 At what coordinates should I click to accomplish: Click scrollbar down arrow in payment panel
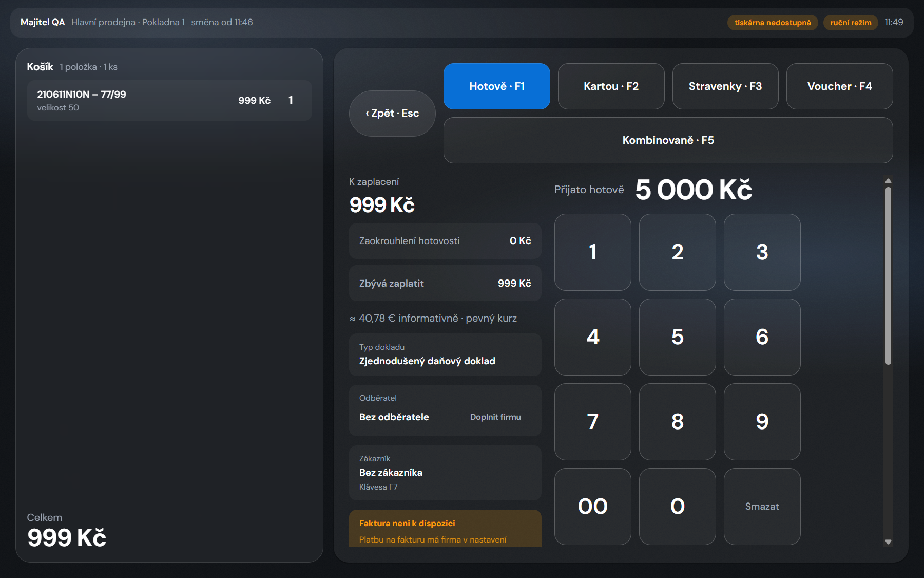click(x=888, y=542)
